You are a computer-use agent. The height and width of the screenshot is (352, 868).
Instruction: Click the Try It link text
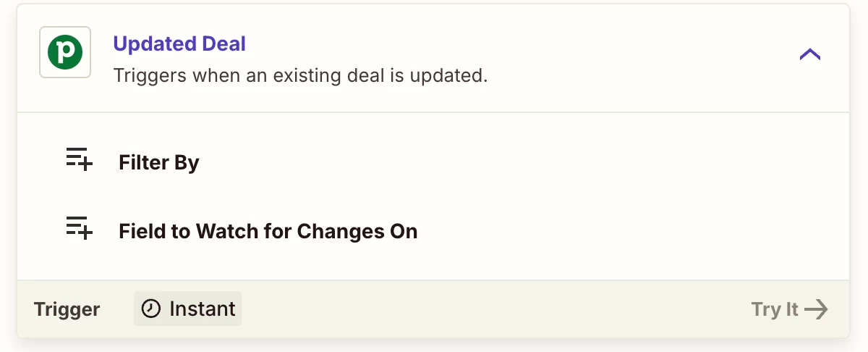point(775,310)
